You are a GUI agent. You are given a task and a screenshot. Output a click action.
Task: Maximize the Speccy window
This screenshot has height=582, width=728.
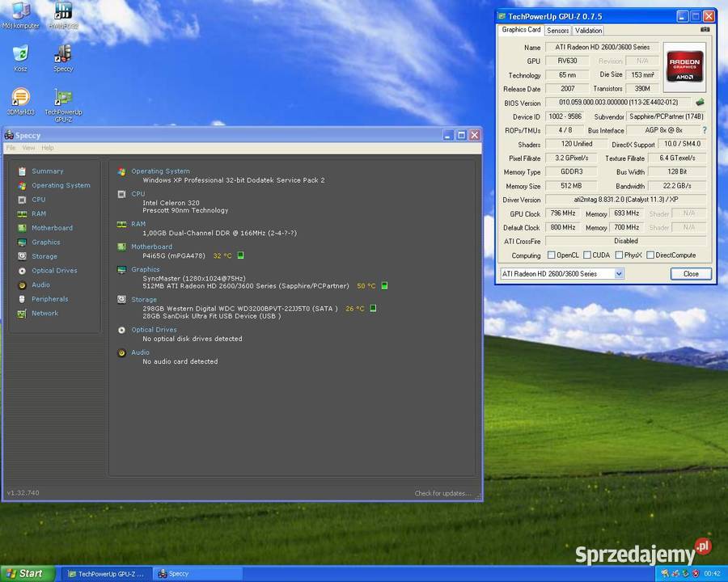[x=461, y=135]
